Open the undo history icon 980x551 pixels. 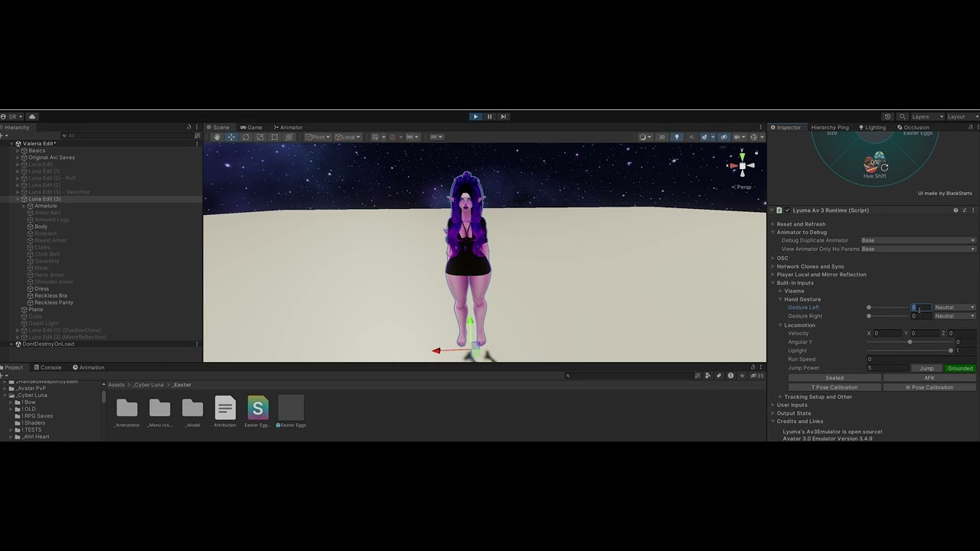[887, 117]
